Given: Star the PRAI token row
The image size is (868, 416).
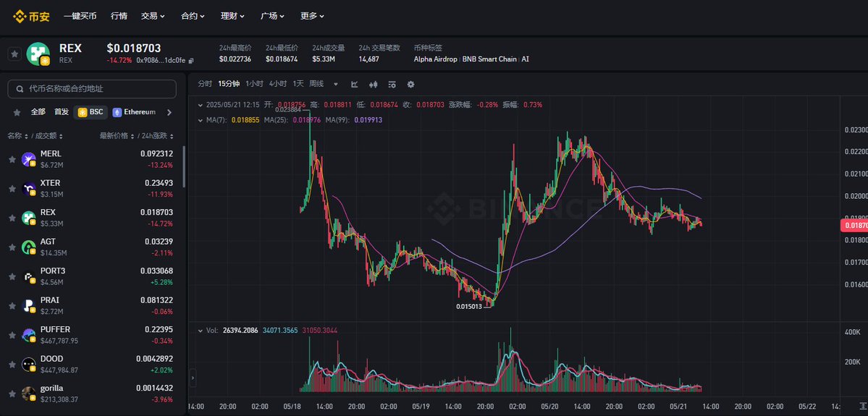Looking at the screenshot, I should (12, 306).
